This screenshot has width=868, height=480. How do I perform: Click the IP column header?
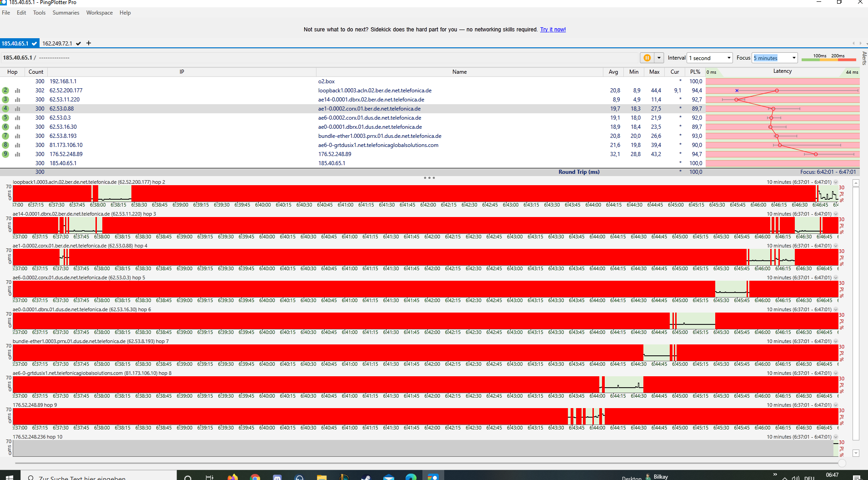coord(182,72)
